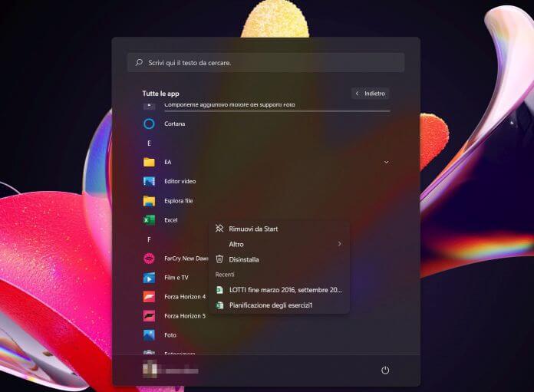Screen dimensions: 534x392
Task: Open the user account profile
Action: pyautogui.click(x=170, y=370)
